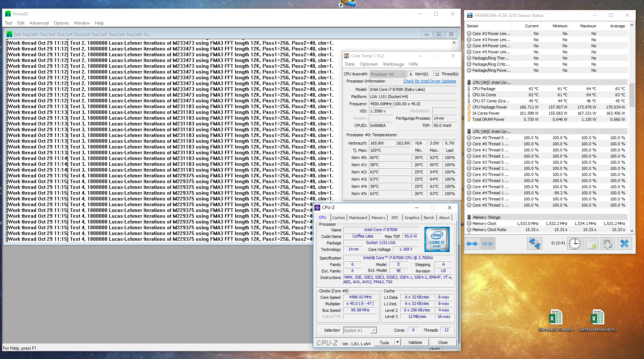Click the lightning icon beside IA Cores Power
Screen dimensions: 644x359
pyautogui.click(x=469, y=113)
